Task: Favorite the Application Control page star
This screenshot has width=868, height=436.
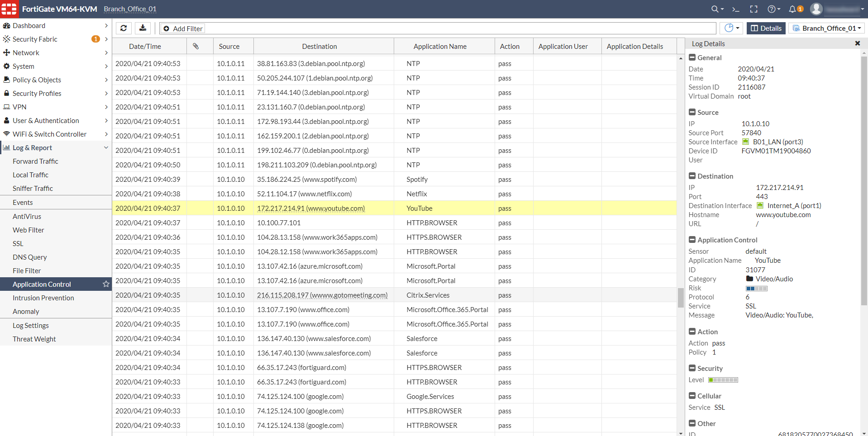Action: coord(106,284)
